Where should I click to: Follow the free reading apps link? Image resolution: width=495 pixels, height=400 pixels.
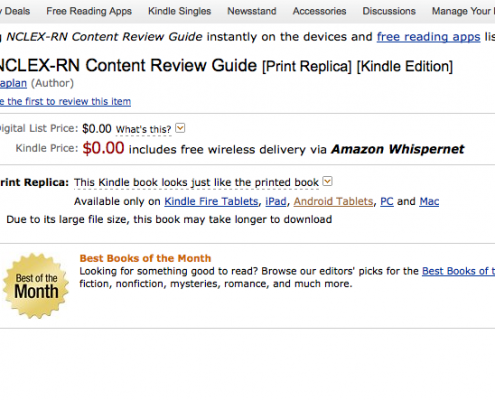click(x=428, y=37)
